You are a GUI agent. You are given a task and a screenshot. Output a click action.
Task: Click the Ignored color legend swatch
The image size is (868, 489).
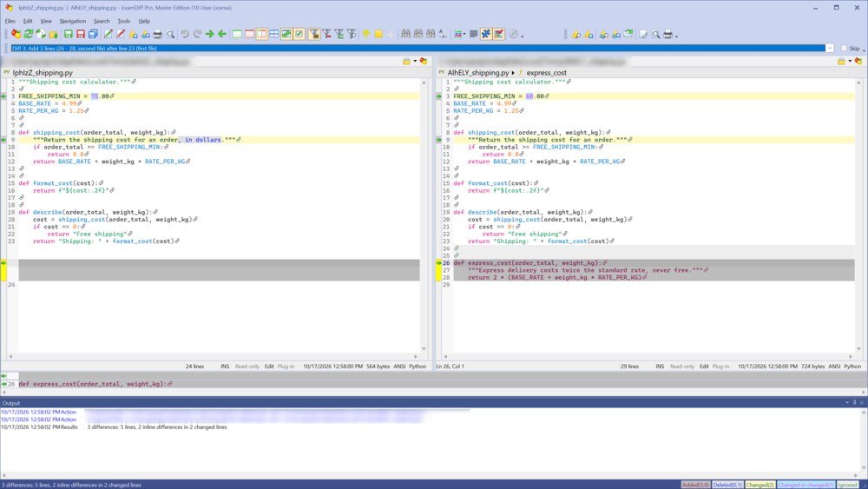[x=847, y=485]
